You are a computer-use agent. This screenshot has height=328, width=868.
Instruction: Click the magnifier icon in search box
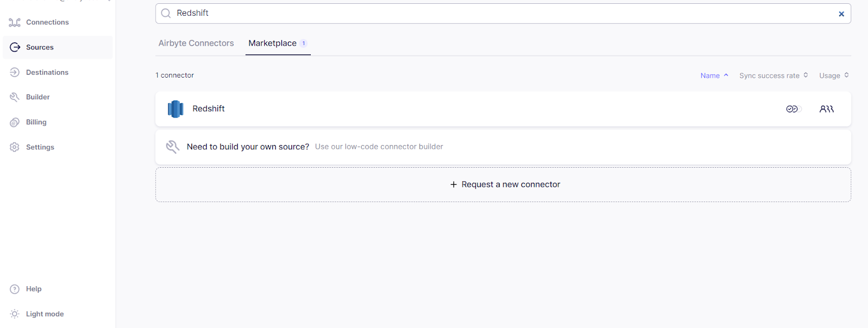click(x=166, y=14)
